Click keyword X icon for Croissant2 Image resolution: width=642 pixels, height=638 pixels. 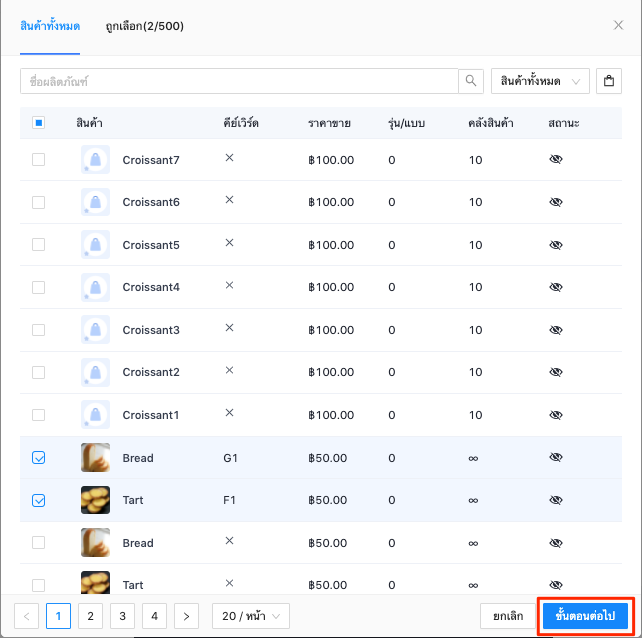click(x=229, y=370)
